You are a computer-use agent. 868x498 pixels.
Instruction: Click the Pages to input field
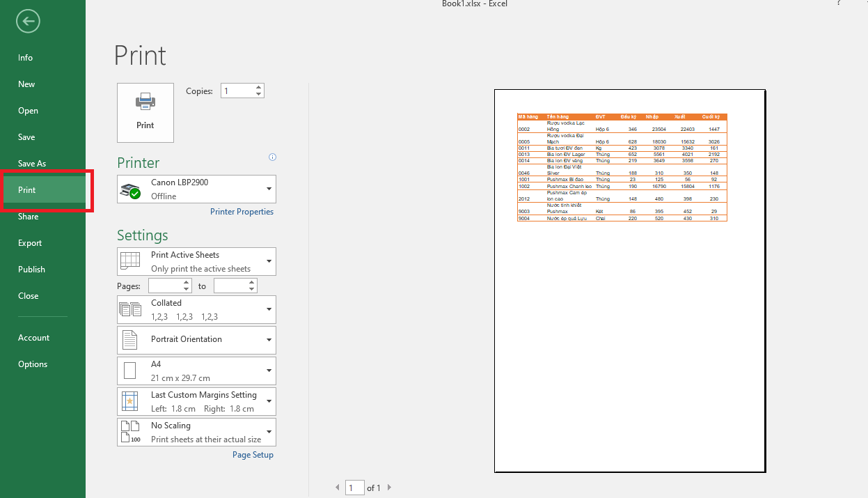[x=231, y=286]
